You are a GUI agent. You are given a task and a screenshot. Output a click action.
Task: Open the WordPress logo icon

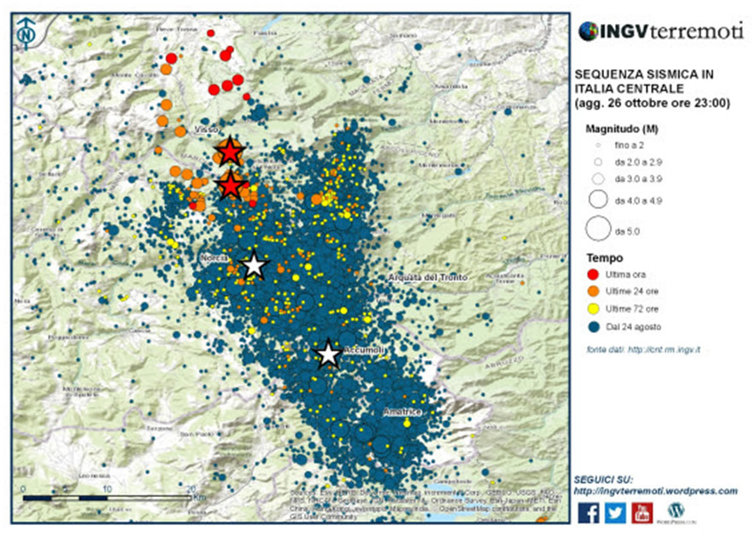677,511
